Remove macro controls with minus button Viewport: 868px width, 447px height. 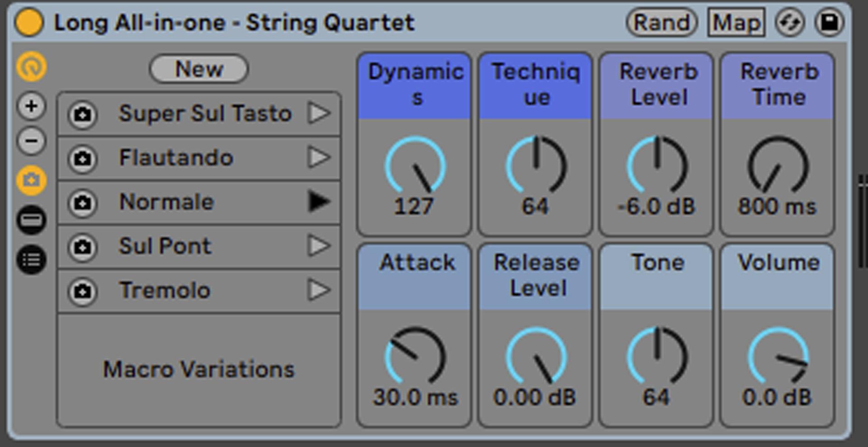[31, 141]
